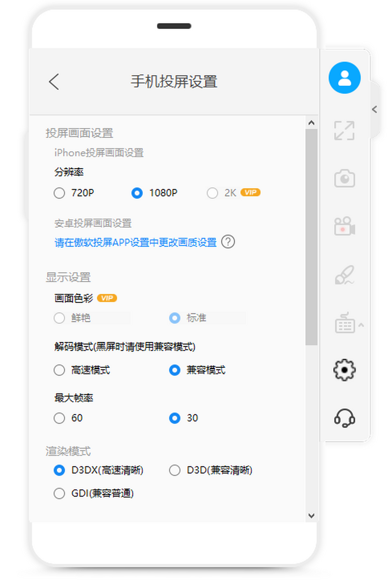Screen dimensions: 388x588
Task: Select 高速模式 decoding mode
Action: [x=59, y=370]
